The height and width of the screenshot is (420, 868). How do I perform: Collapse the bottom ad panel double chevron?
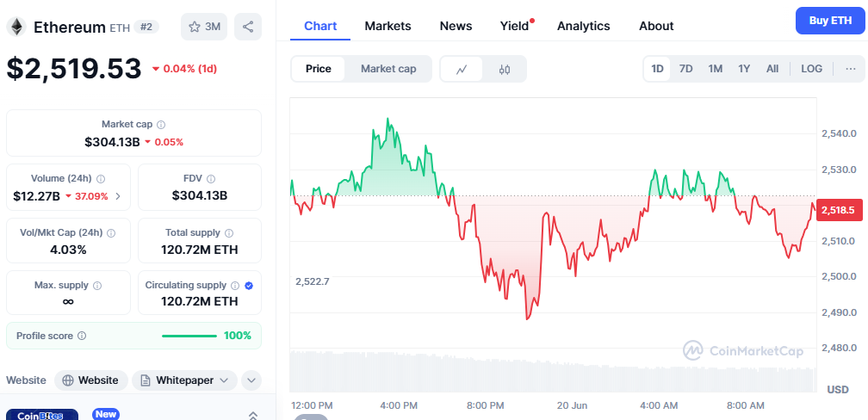pyautogui.click(x=253, y=415)
